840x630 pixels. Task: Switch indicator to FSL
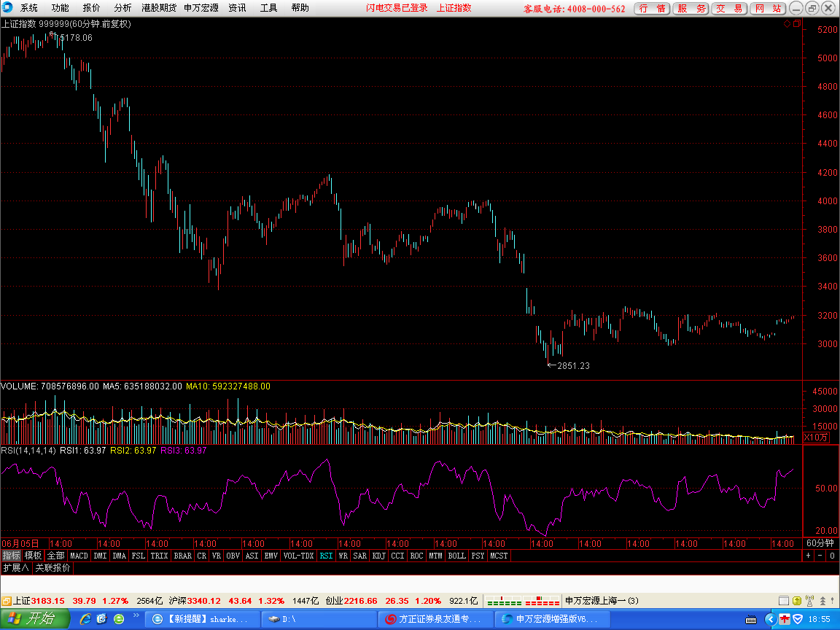[x=139, y=556]
